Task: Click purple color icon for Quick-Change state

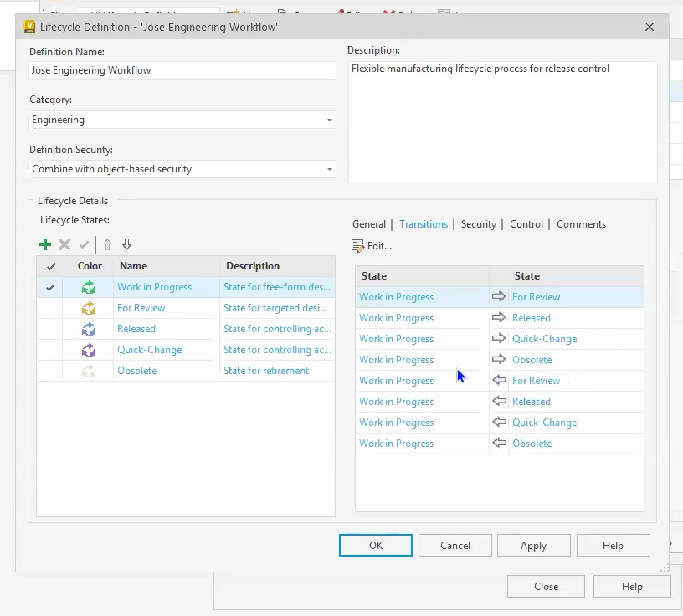Action: click(89, 350)
